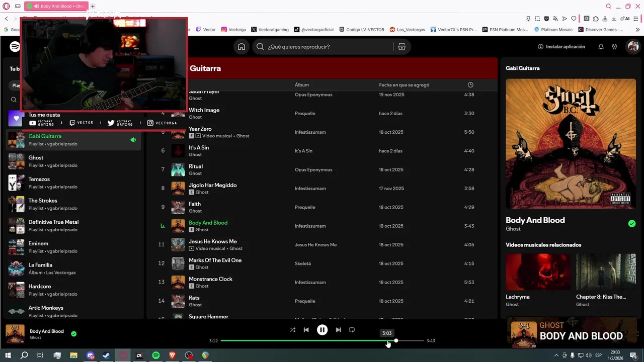
Task: Click the taskbar search magnifier
Action: point(24,355)
